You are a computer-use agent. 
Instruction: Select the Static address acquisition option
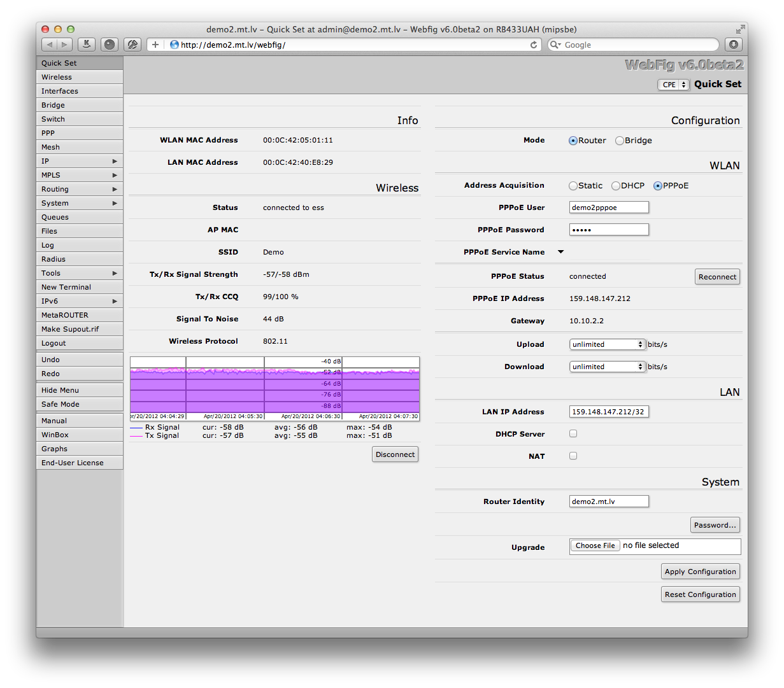[x=573, y=185]
